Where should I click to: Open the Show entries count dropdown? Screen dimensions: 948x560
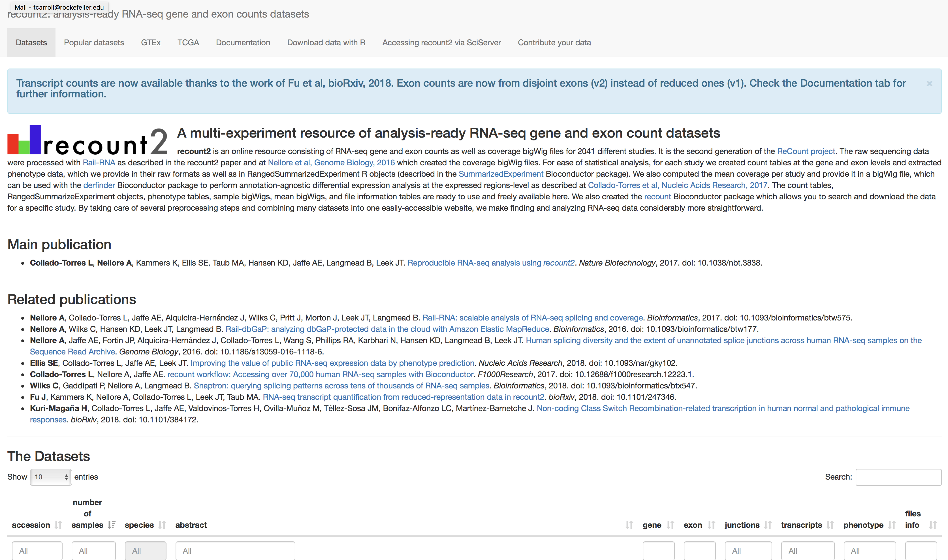pyautogui.click(x=51, y=477)
